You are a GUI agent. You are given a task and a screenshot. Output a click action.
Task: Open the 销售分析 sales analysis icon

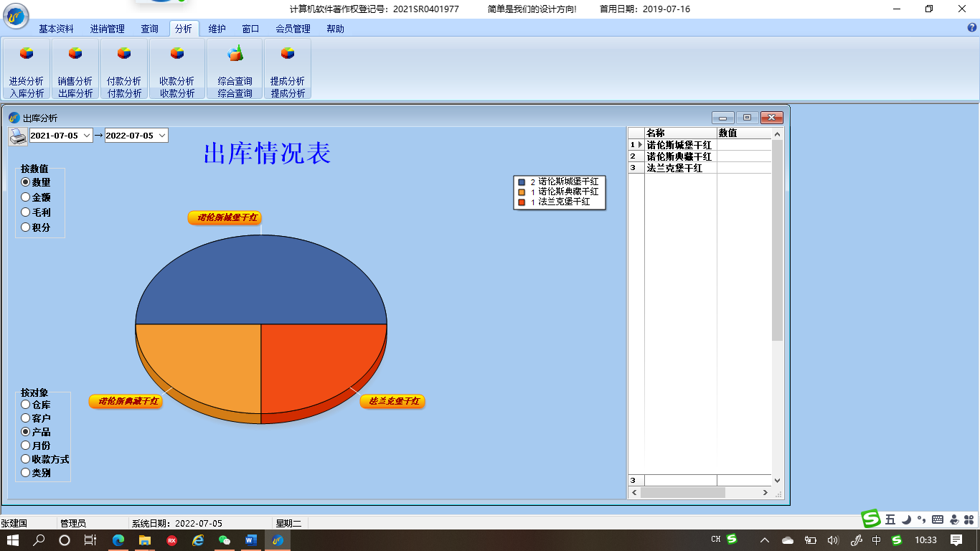[x=75, y=55]
